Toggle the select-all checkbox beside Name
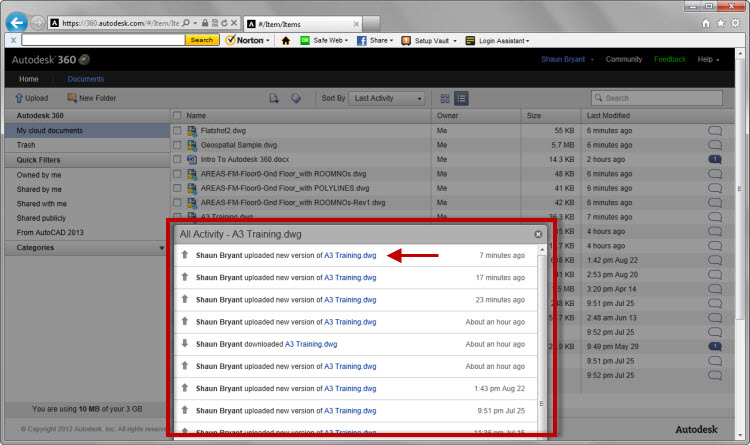Viewport: 750px width, 445px height. 177,116
